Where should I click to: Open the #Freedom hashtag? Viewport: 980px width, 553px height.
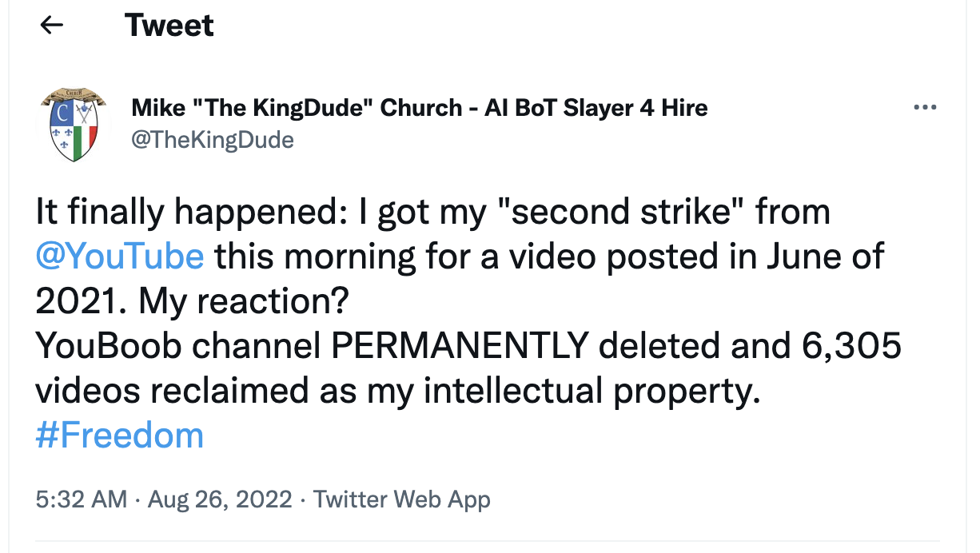tap(120, 436)
